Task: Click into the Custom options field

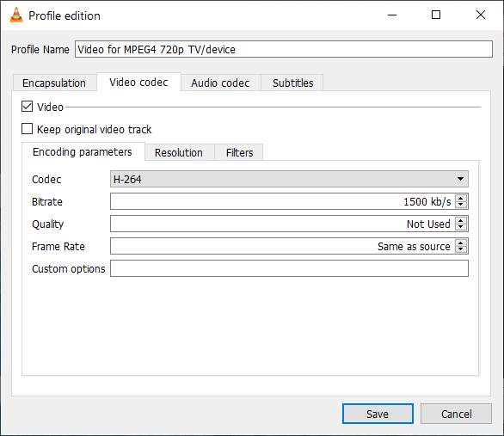Action: click(x=289, y=268)
